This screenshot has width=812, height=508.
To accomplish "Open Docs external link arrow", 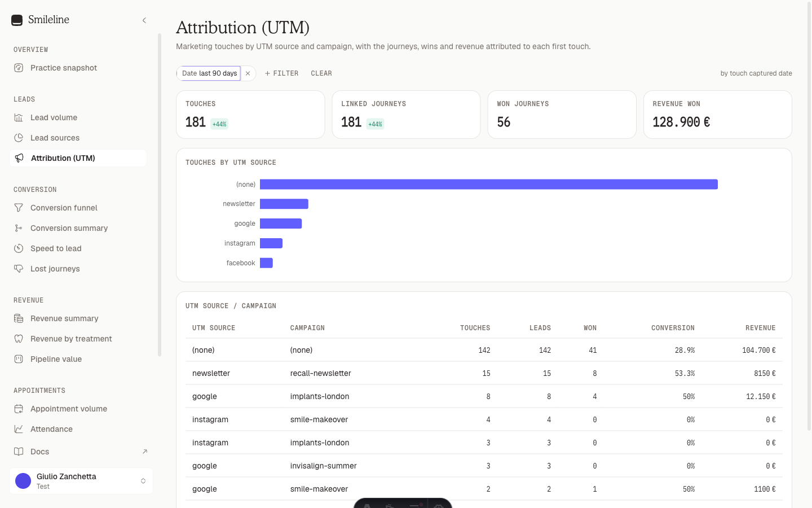I will (x=145, y=452).
